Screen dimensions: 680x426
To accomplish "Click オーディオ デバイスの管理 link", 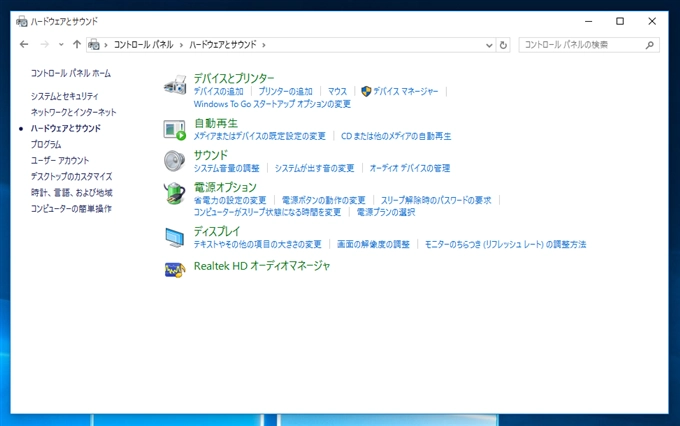I will pyautogui.click(x=410, y=168).
